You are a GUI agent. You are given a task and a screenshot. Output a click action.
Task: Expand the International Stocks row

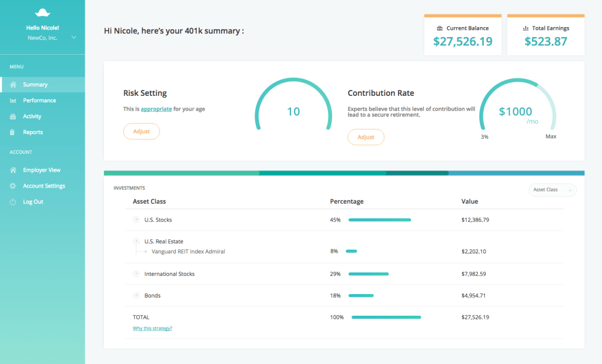(136, 274)
